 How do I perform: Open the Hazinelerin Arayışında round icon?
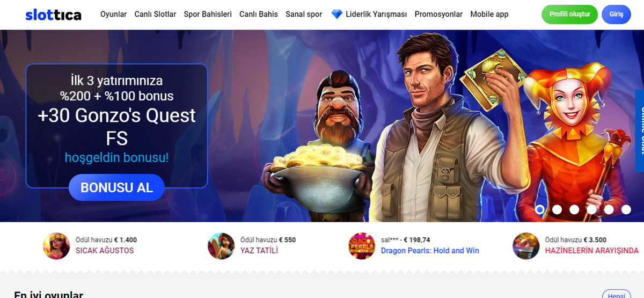pyautogui.click(x=526, y=246)
